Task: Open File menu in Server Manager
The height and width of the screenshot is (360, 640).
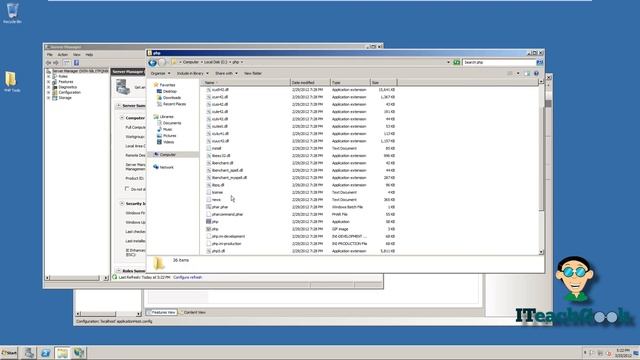Action: pyautogui.click(x=50, y=55)
